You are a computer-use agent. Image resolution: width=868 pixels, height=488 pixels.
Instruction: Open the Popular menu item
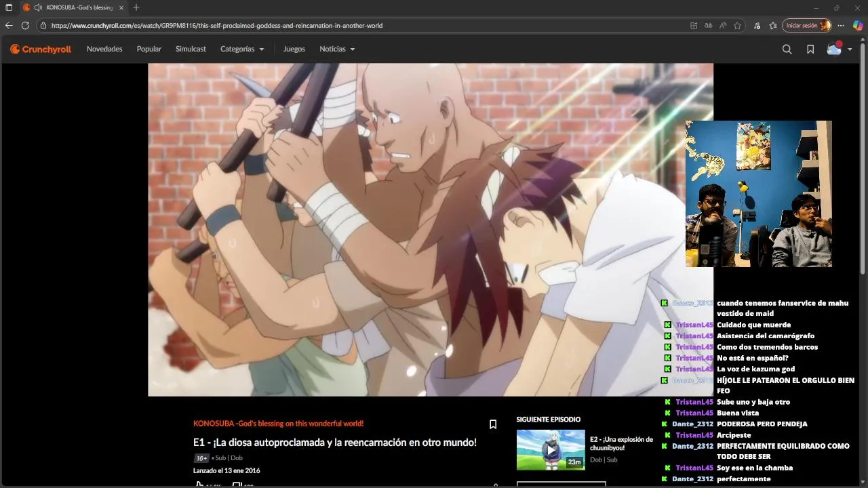149,49
